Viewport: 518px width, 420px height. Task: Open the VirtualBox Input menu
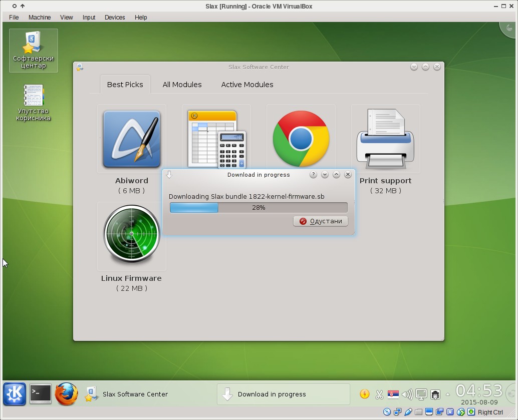click(x=89, y=17)
